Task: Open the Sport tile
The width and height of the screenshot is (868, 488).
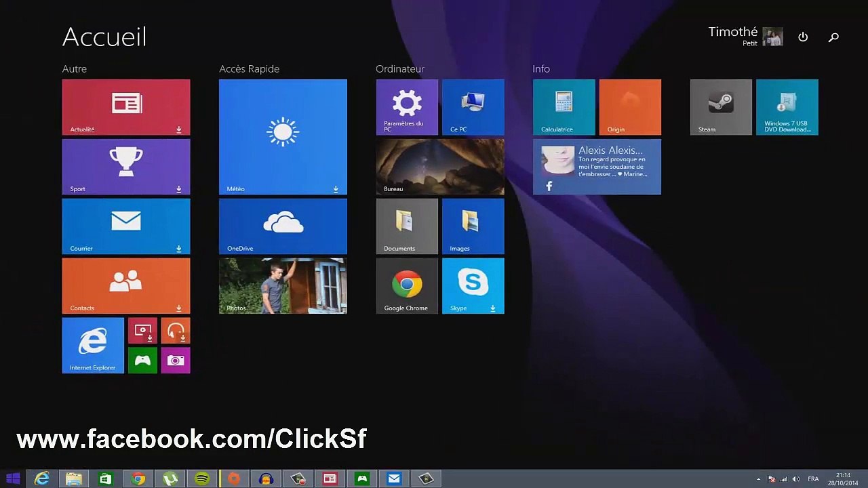Action: pyautogui.click(x=126, y=167)
